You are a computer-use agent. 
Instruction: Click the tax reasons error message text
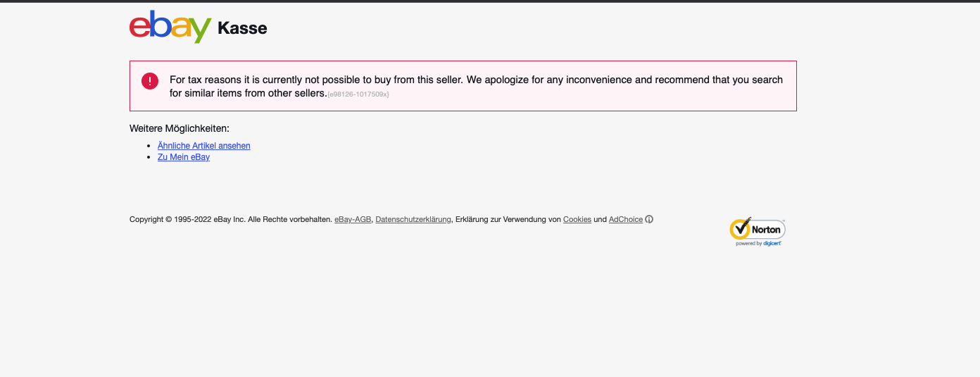tap(476, 86)
